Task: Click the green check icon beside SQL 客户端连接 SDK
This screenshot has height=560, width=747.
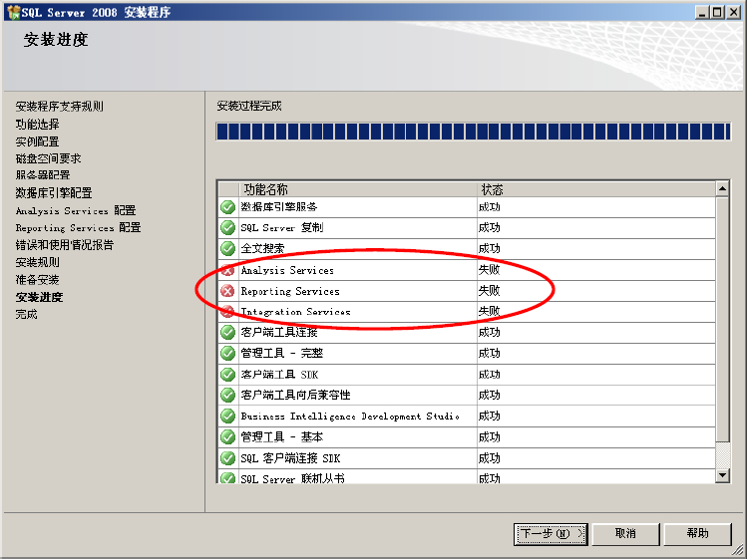Action: point(227,458)
